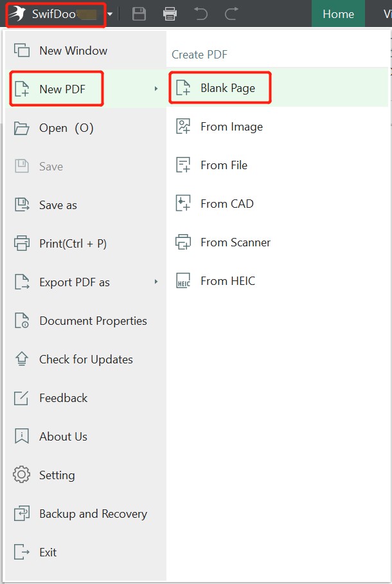The height and width of the screenshot is (584, 392).
Task: Open Backup and Recovery
Action: tap(93, 513)
